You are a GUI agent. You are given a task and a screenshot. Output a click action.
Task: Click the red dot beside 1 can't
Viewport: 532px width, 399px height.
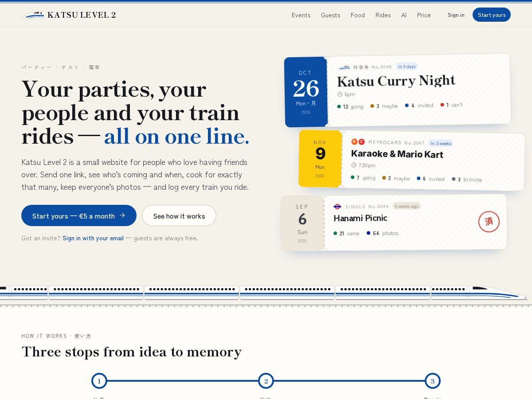click(442, 105)
